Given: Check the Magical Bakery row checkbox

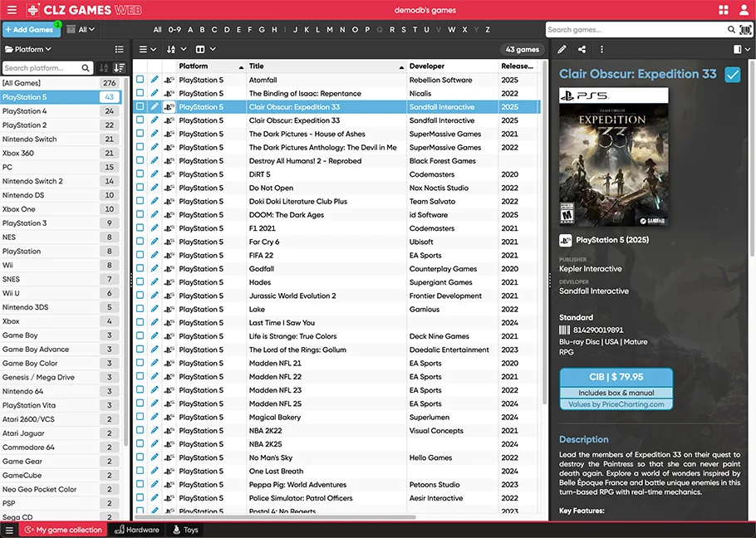Looking at the screenshot, I should (x=140, y=416).
